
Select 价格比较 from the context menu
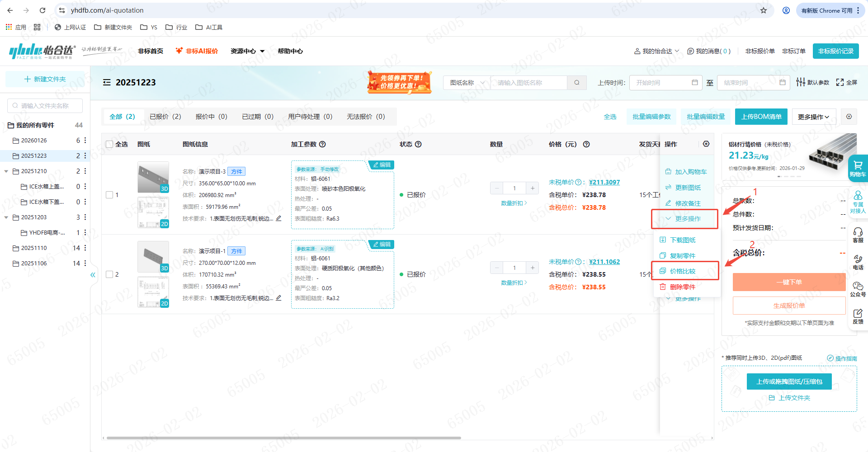(x=683, y=271)
